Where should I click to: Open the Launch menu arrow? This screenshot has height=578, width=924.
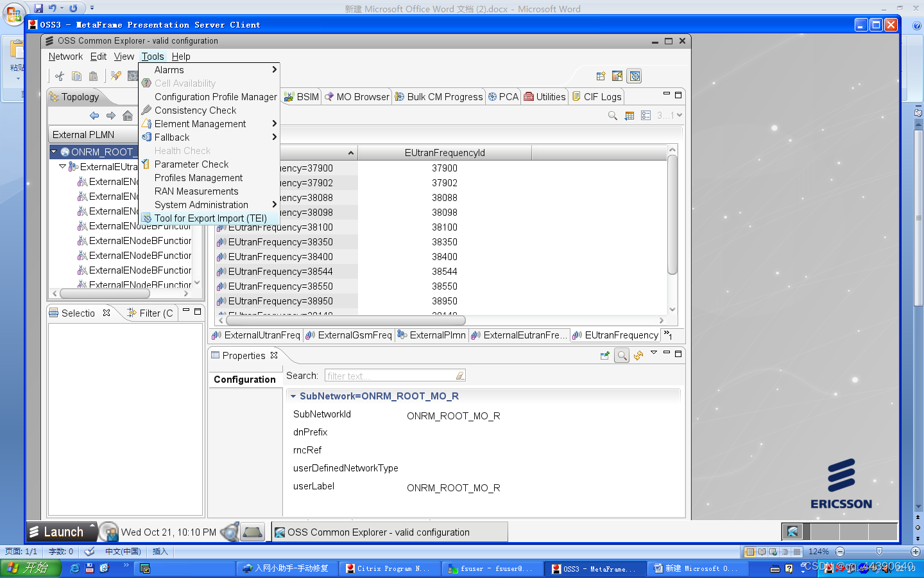pos(92,526)
